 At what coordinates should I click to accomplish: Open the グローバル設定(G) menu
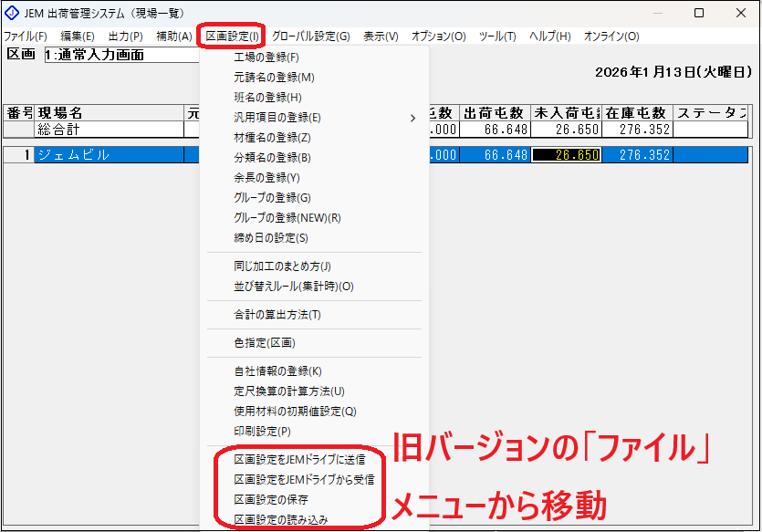(x=310, y=37)
